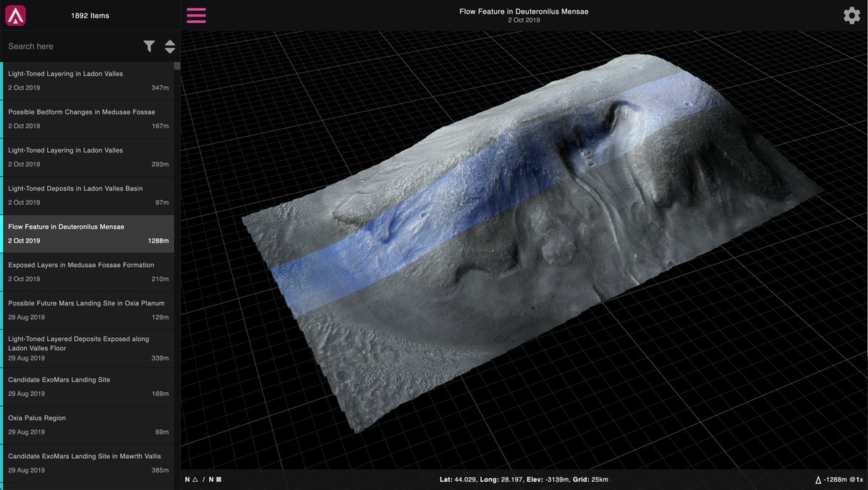Click the 'Long: 28.197' status value

501,479
